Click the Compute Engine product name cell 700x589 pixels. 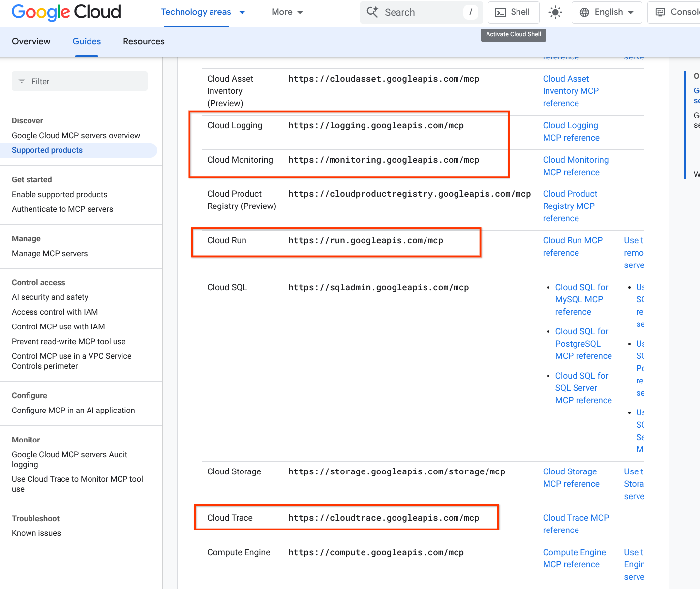pos(239,552)
